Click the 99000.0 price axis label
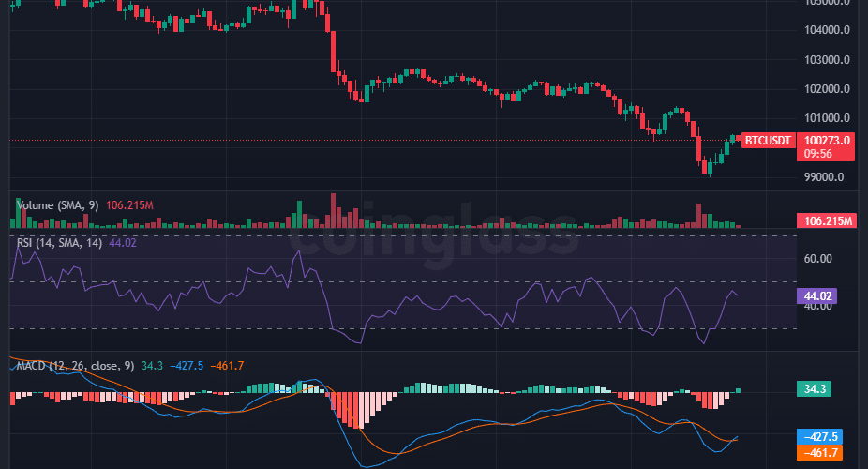 point(825,177)
